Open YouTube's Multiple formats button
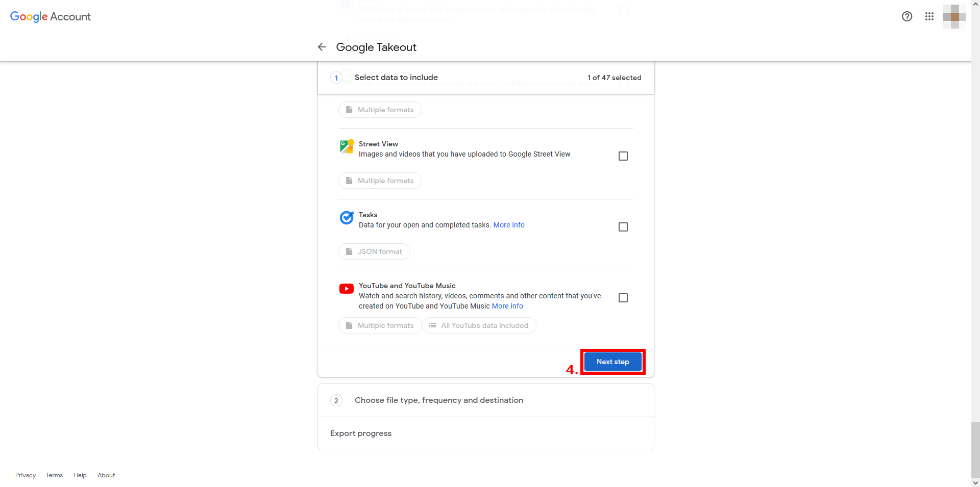 380,325
